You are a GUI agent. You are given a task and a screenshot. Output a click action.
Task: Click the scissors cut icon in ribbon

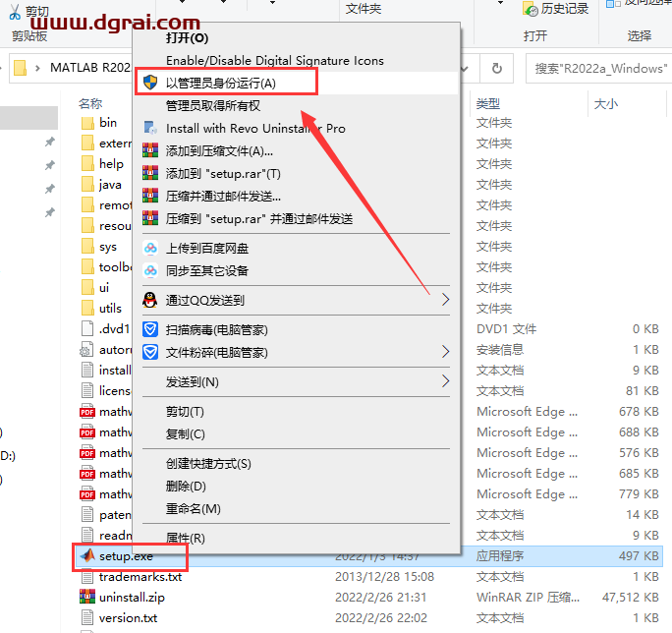click(15, 12)
